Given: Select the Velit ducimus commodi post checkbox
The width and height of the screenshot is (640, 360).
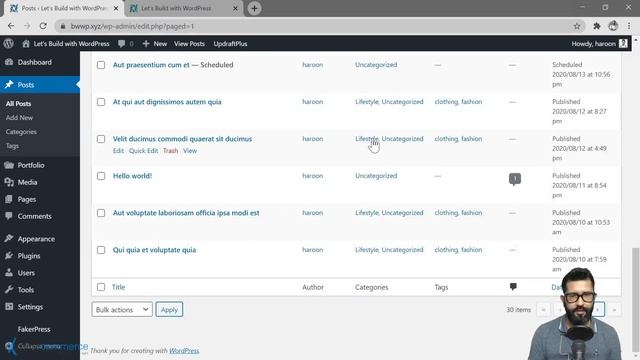Looking at the screenshot, I should 101,139.
